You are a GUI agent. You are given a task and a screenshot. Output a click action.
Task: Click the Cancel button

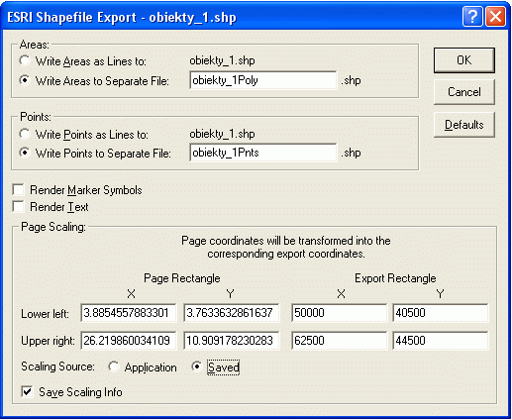pos(464,92)
